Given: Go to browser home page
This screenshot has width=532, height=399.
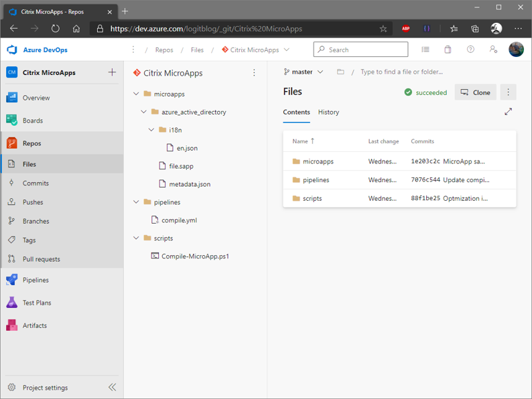Looking at the screenshot, I should (x=76, y=29).
